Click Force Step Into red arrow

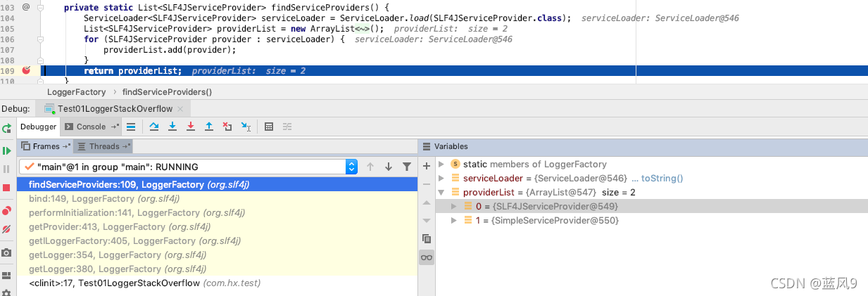tap(191, 127)
